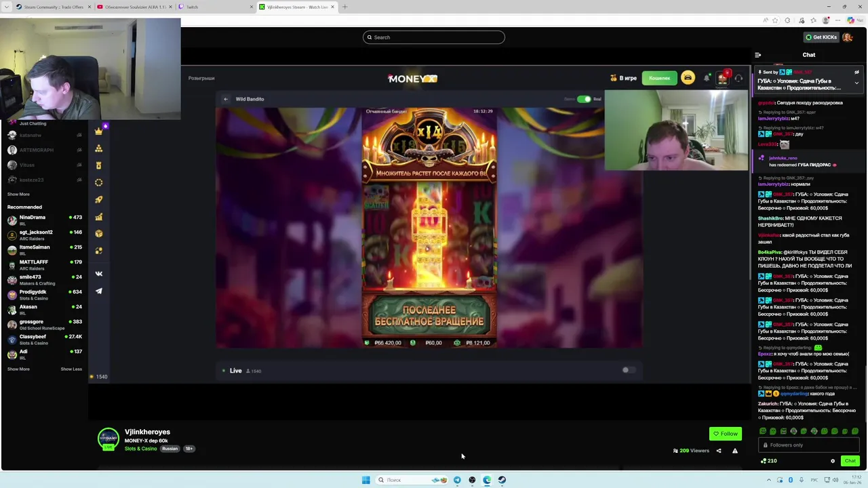
Task: Hide the pinned chat message
Action: (856, 72)
